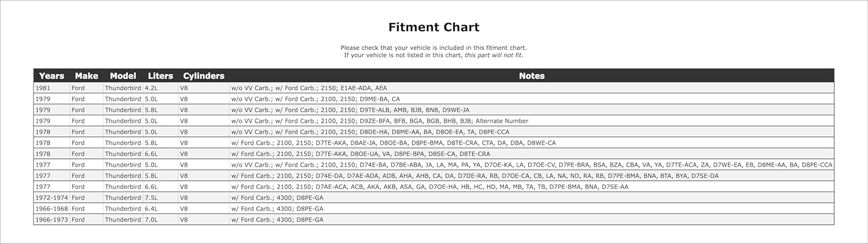The width and height of the screenshot is (868, 244).
Task: Click the 1972-1974 year range cell
Action: (x=50, y=198)
